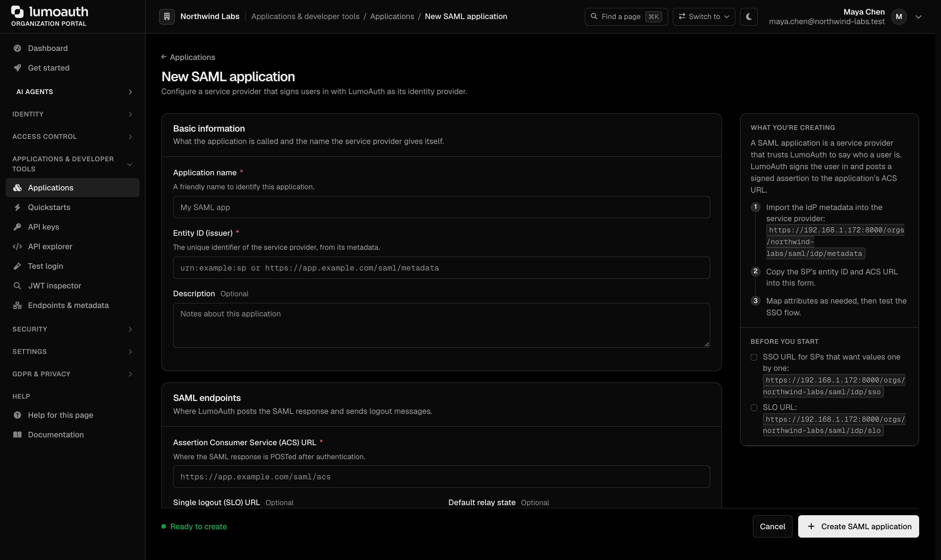Click the Maya Chen avatar circle
This screenshot has height=560, width=941.
(x=899, y=17)
